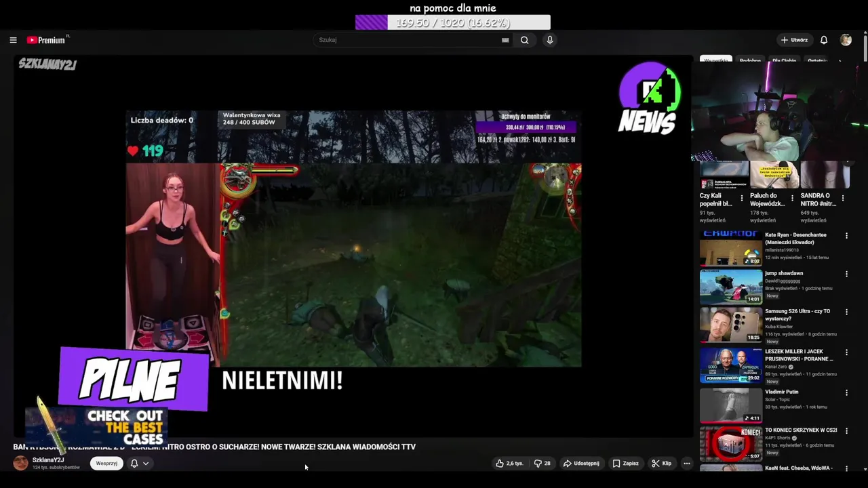The image size is (868, 488).
Task: Open Kate Ryan Desenchantee thumbnail
Action: click(x=731, y=249)
